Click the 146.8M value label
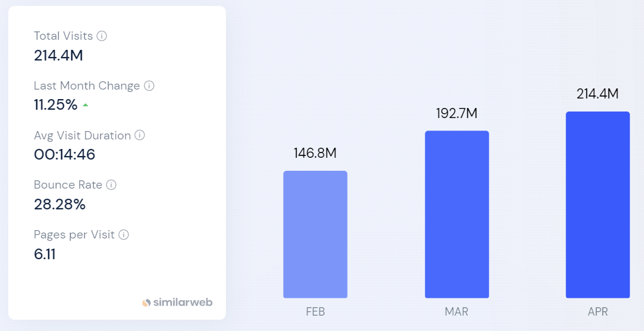 point(315,153)
